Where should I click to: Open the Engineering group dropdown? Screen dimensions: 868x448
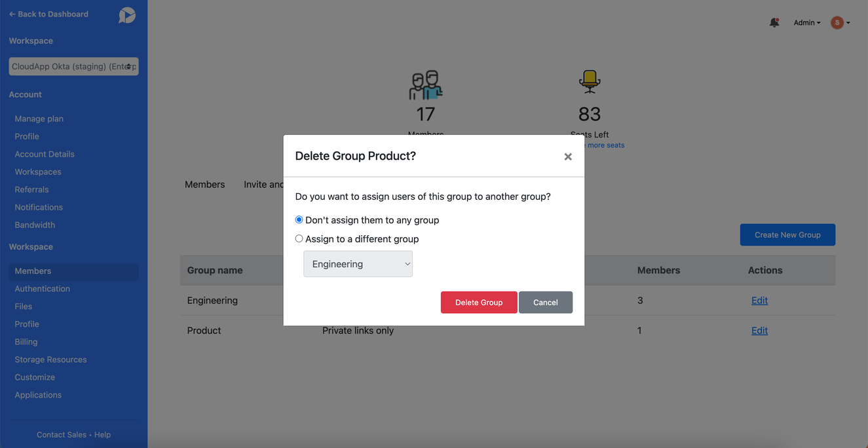(x=358, y=264)
